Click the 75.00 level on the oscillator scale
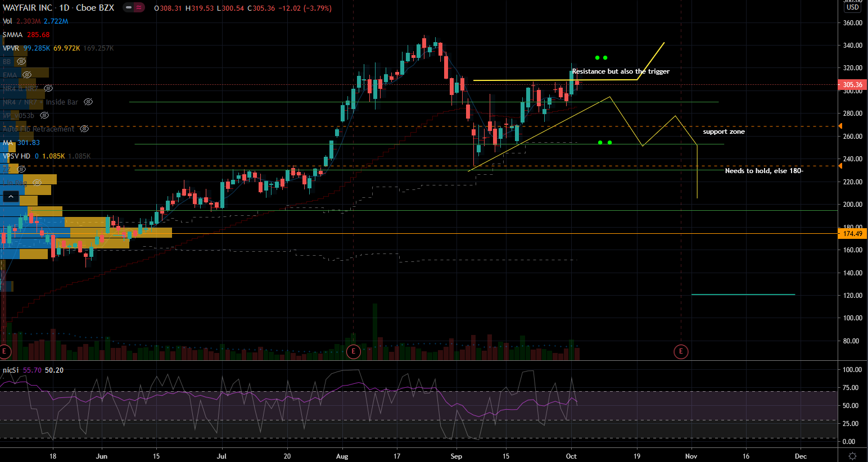The width and height of the screenshot is (868, 462). point(850,387)
